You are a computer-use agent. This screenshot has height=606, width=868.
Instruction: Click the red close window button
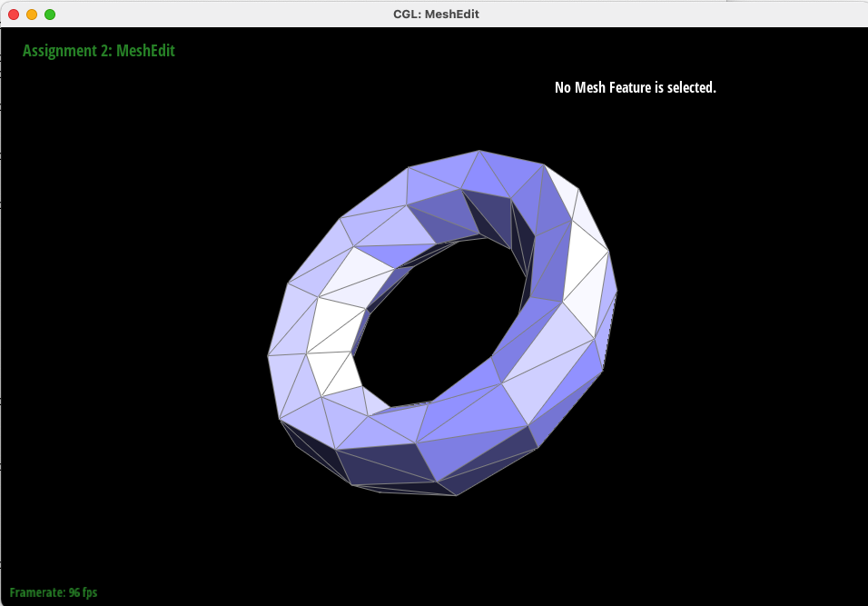(14, 15)
